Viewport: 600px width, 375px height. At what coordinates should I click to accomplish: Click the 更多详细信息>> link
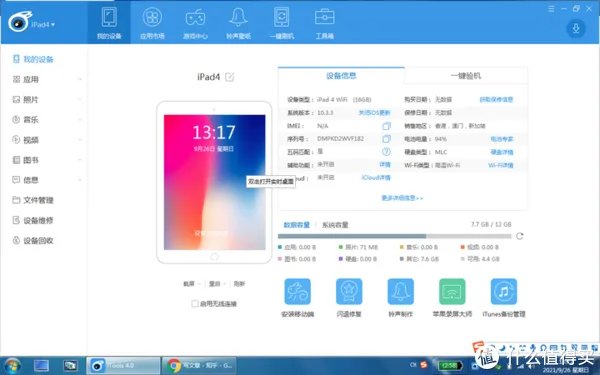point(402,198)
